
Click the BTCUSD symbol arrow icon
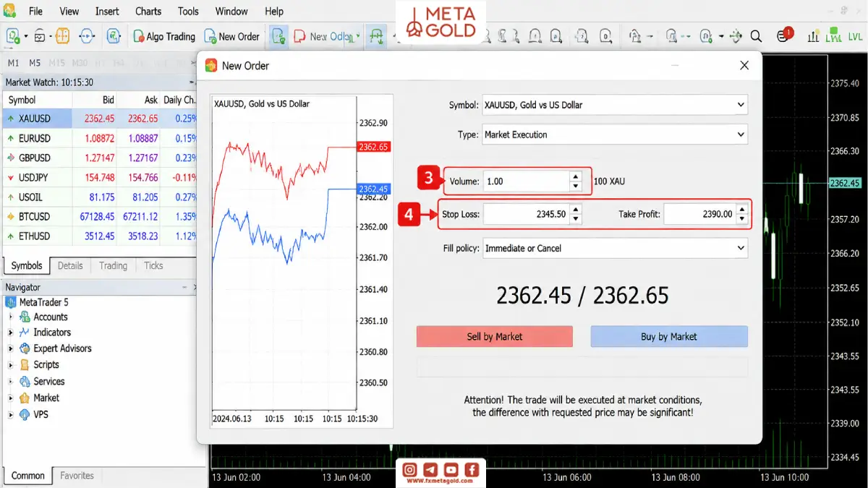click(x=11, y=216)
